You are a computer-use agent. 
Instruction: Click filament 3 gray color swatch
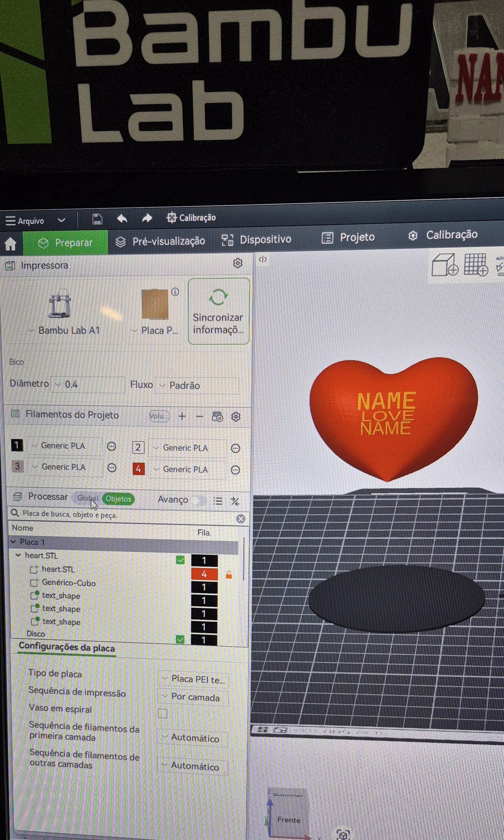(x=17, y=466)
